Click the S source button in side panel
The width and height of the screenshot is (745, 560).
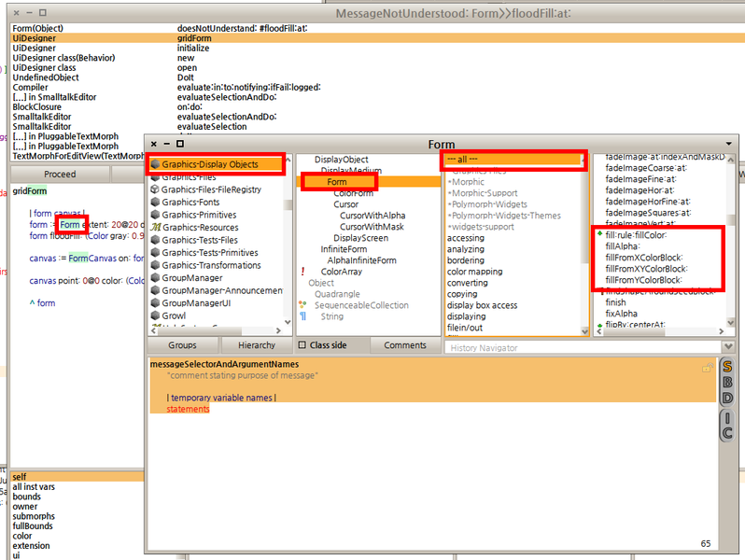pos(727,367)
